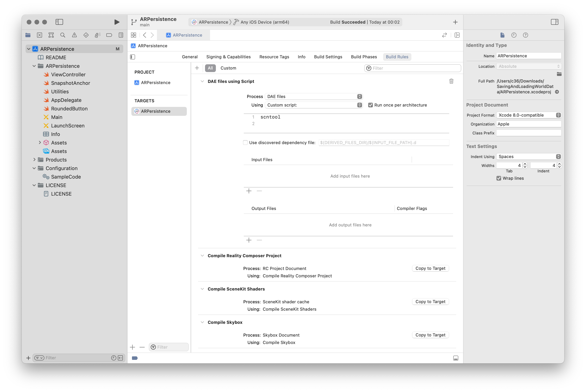This screenshot has height=392, width=586.
Task: Collapse the Configuration folder
Action: click(34, 168)
